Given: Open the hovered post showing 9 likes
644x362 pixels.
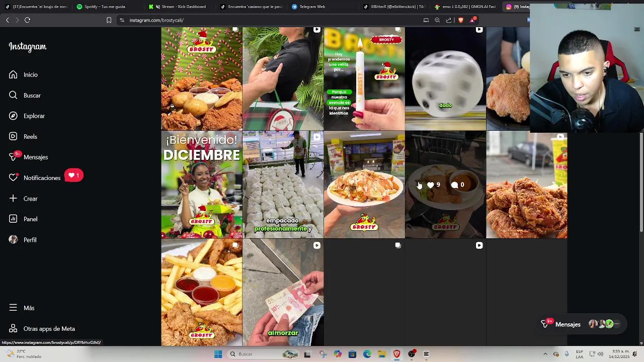Looking at the screenshot, I should (445, 185).
